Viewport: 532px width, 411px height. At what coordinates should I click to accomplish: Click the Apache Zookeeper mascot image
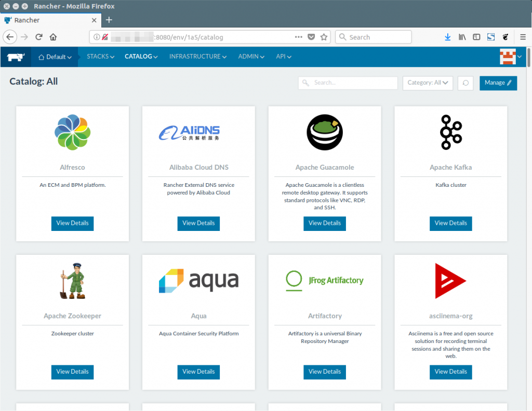(72, 280)
